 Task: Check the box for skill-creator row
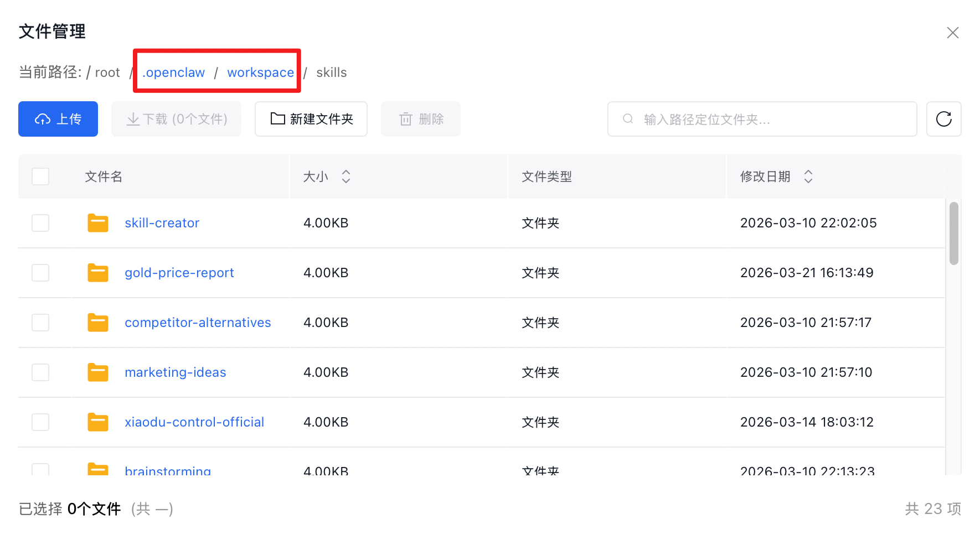40,223
